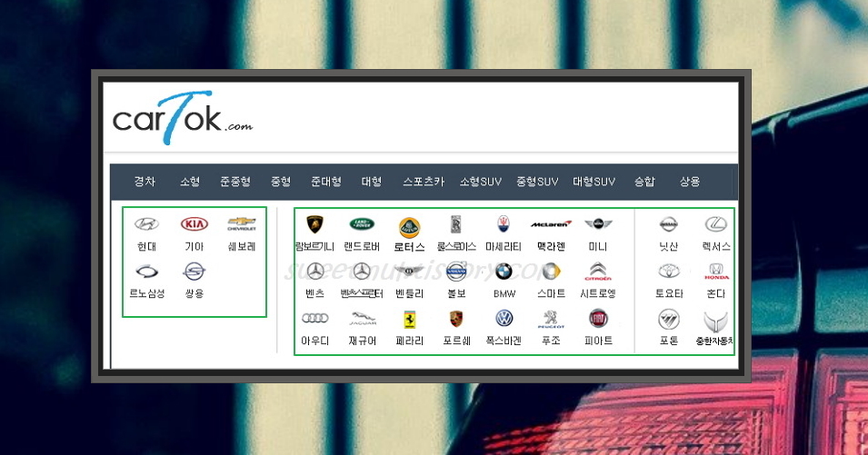
Task: Open the 승합 category tab
Action: tap(644, 182)
